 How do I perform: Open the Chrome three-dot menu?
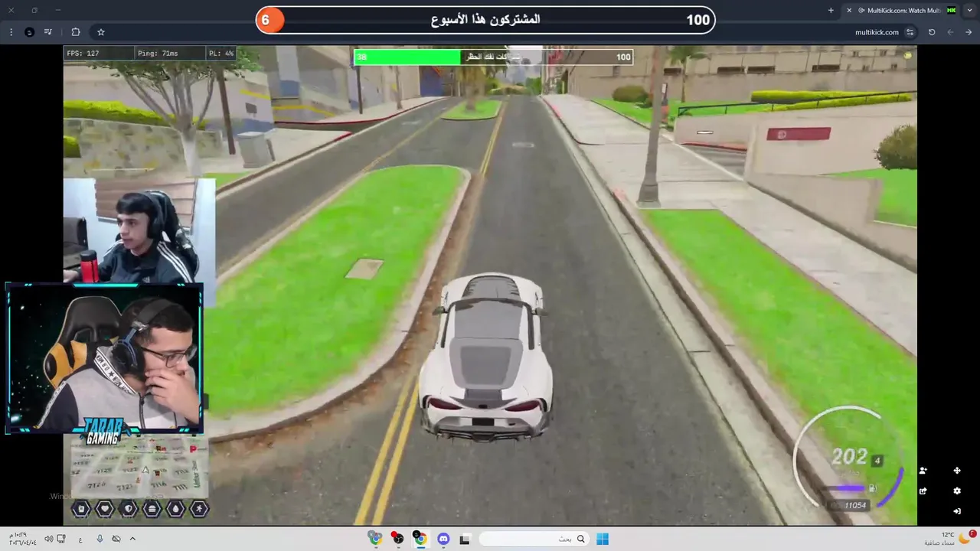point(11,32)
